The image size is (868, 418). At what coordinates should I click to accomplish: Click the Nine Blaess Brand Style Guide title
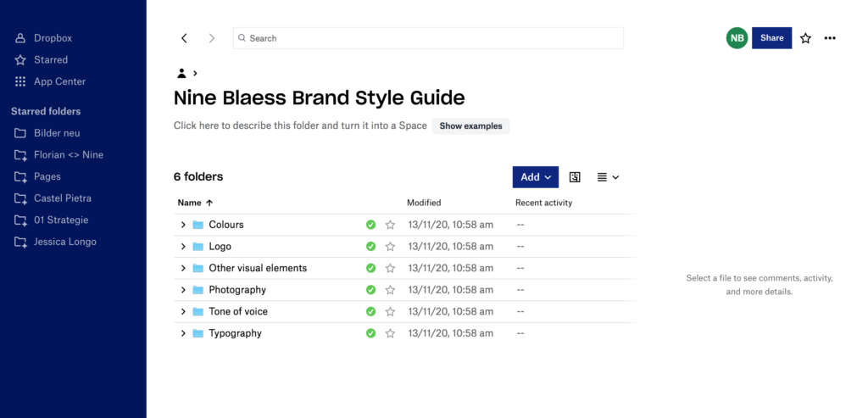[320, 98]
